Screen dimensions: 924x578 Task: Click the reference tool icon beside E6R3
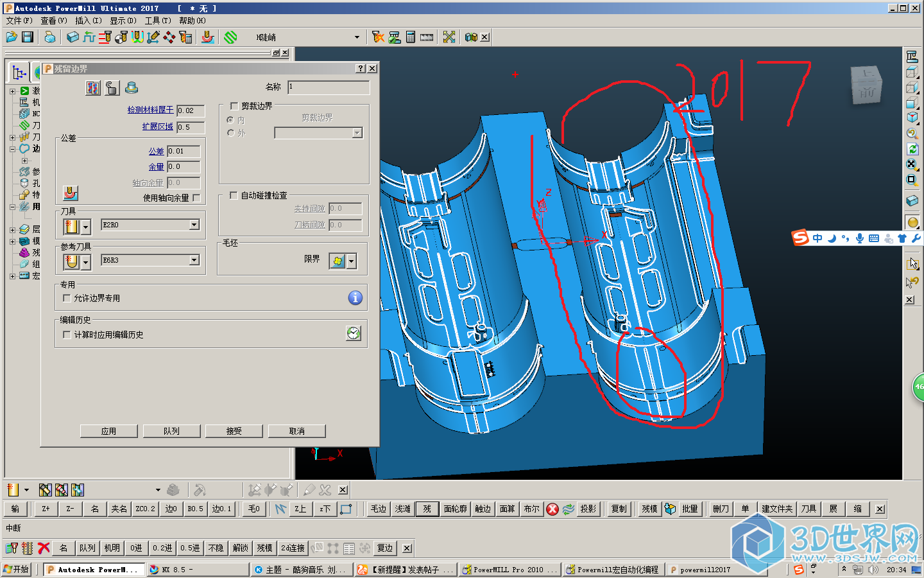(71, 261)
